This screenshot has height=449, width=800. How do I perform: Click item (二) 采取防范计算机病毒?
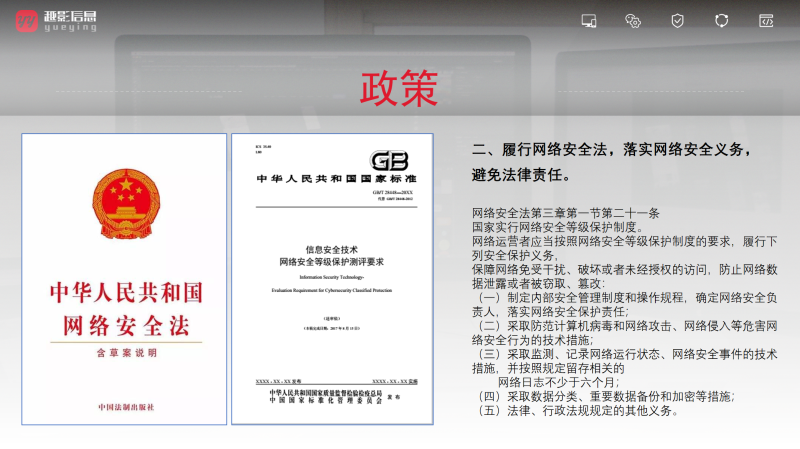coord(624,333)
